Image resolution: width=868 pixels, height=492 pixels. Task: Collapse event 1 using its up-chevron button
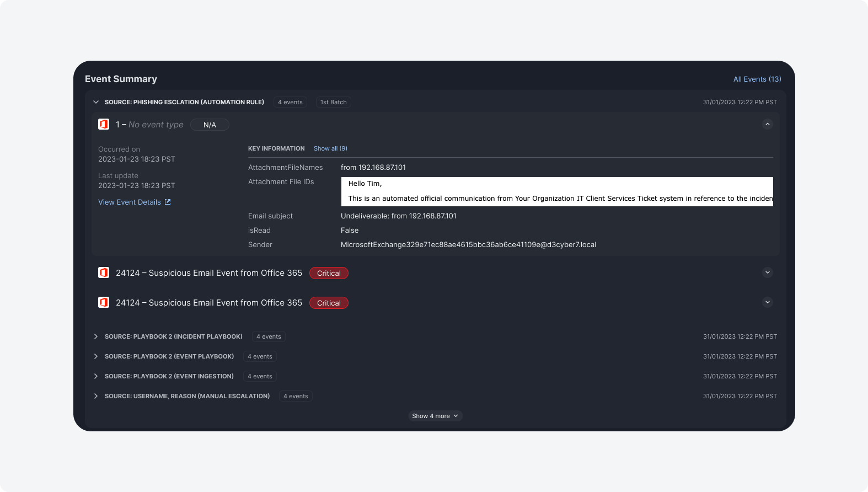767,124
